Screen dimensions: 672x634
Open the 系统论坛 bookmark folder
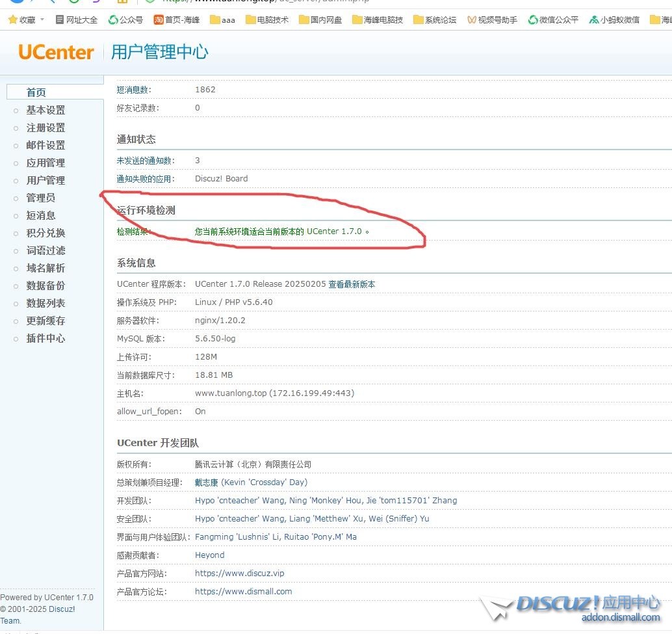[x=435, y=20]
